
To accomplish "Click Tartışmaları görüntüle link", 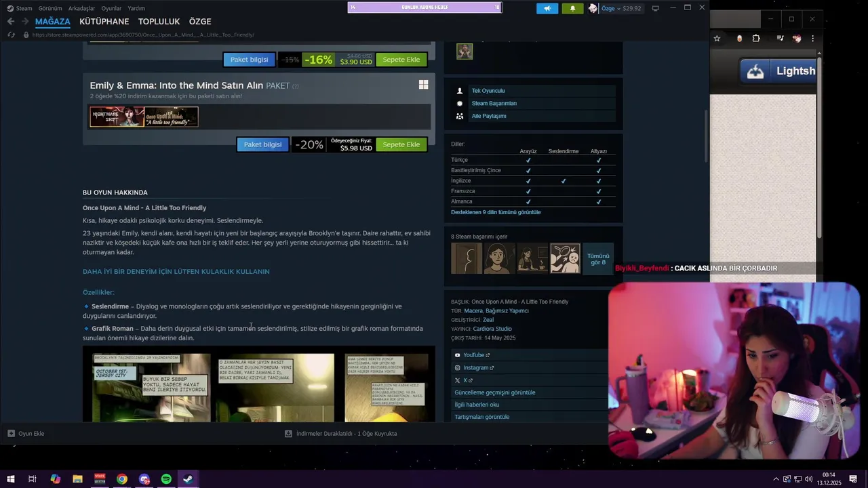I will click(482, 417).
